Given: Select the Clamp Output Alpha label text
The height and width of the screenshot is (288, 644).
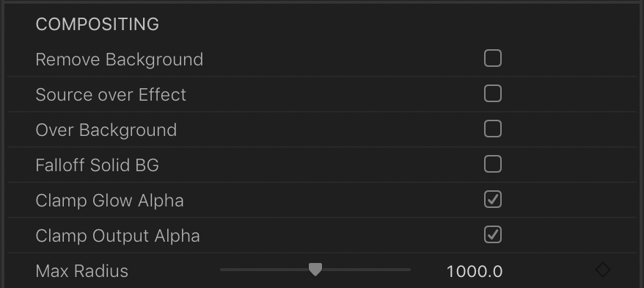Looking at the screenshot, I should click(117, 236).
